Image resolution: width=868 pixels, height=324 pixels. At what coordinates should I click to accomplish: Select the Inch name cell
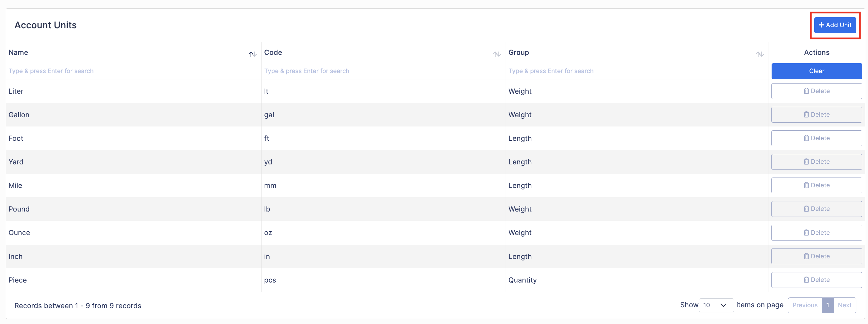[133, 257]
